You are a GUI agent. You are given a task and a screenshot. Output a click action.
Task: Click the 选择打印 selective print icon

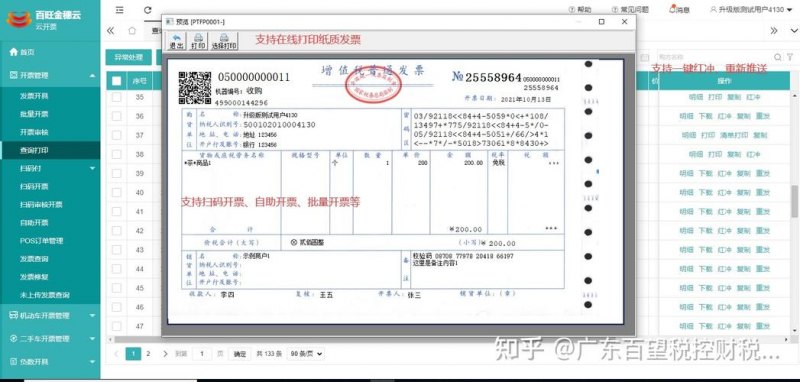pyautogui.click(x=224, y=41)
